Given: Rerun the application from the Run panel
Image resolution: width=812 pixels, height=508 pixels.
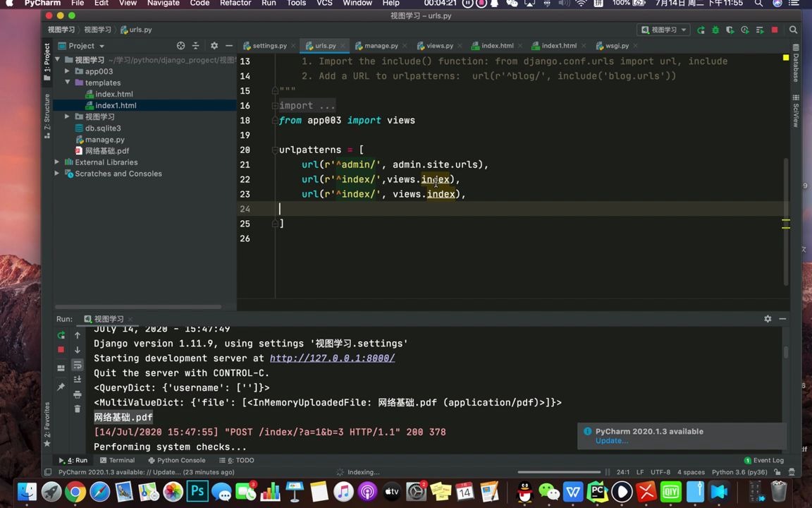Looking at the screenshot, I should [61, 336].
